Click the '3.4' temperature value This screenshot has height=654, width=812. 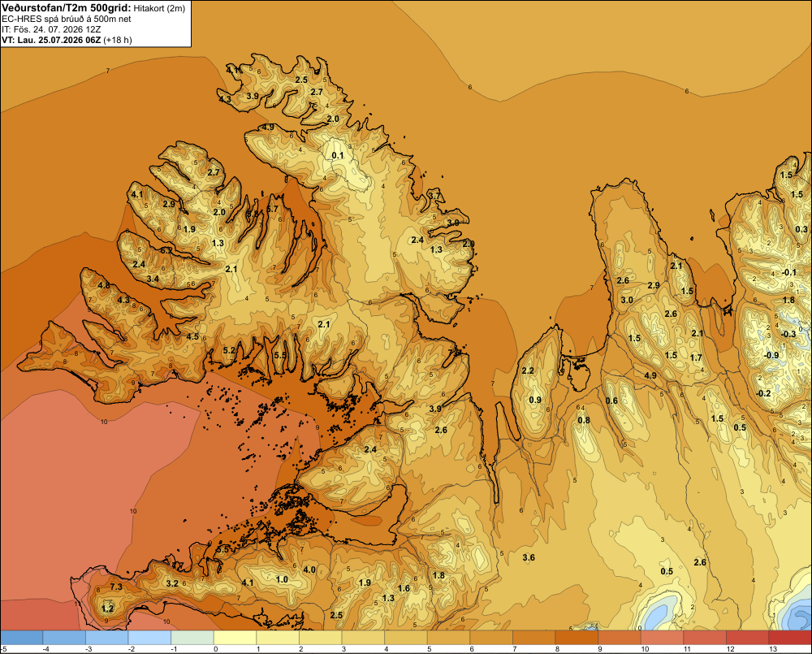[x=153, y=279]
